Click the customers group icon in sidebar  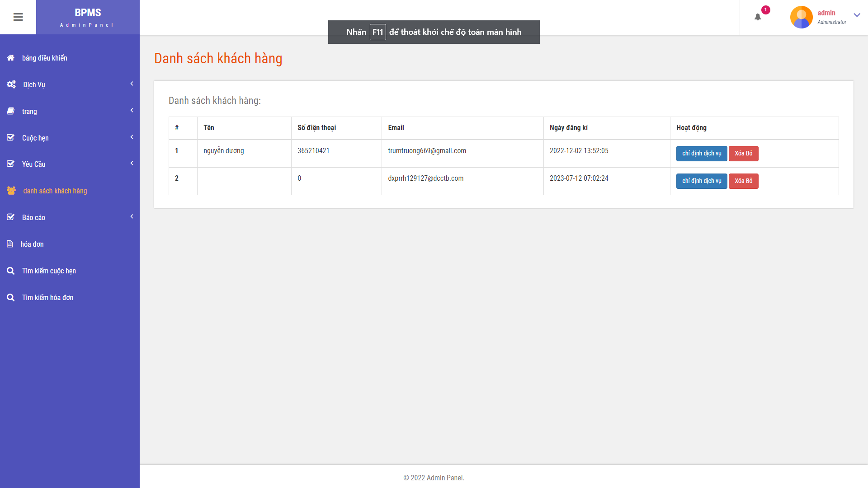pos(11,191)
